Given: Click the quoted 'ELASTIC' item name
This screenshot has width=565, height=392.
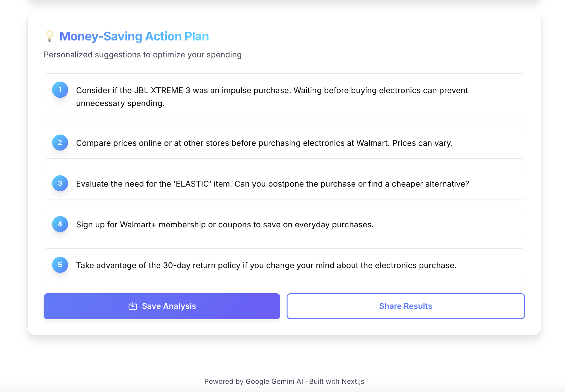Looking at the screenshot, I should point(192,184).
